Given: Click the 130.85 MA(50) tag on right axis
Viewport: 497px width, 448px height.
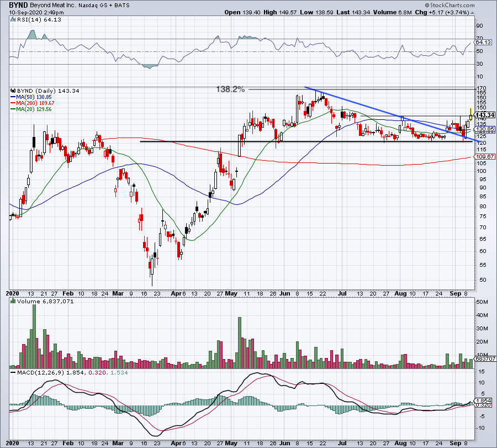Looking at the screenshot, I should click(x=485, y=129).
